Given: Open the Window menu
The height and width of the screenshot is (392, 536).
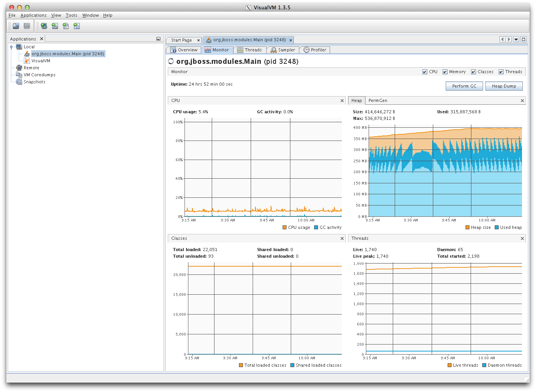Looking at the screenshot, I should [x=90, y=16].
